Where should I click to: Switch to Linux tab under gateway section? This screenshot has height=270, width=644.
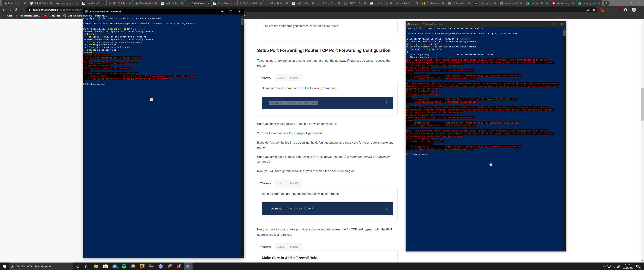[280, 78]
